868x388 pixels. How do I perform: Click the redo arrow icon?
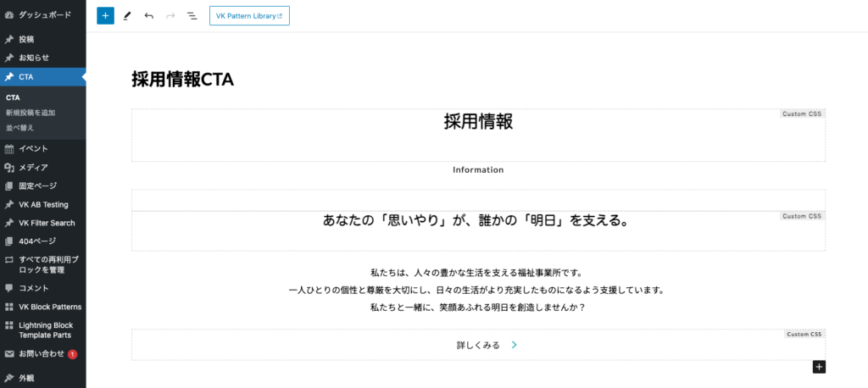170,16
